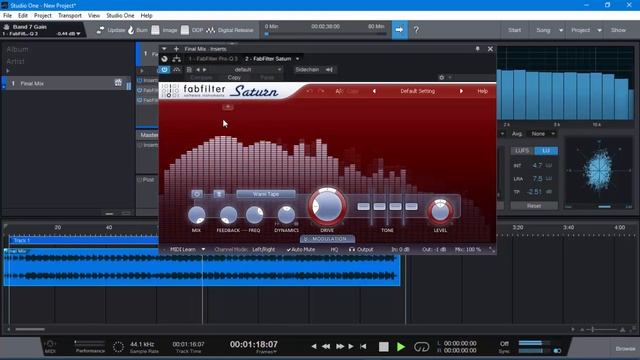The width and height of the screenshot is (640, 360).
Task: Return to zero transport button
Action: [363, 347]
